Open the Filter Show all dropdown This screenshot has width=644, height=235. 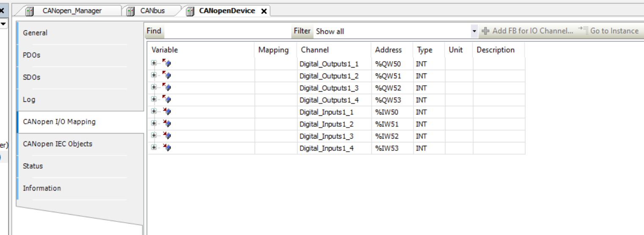(474, 31)
